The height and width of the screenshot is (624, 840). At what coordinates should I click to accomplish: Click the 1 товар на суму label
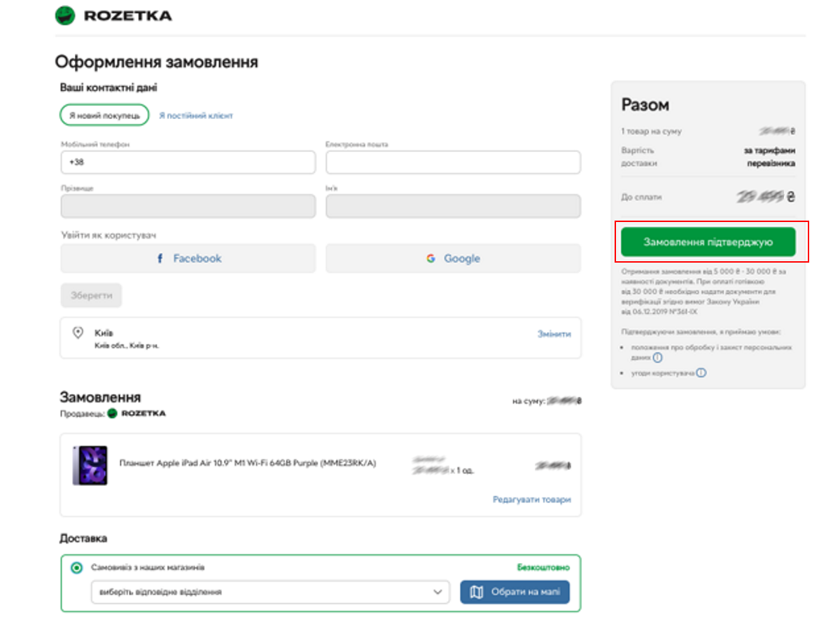[651, 132]
